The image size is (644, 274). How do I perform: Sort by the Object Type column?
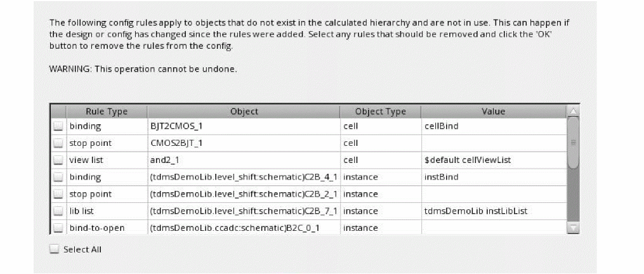click(x=380, y=112)
